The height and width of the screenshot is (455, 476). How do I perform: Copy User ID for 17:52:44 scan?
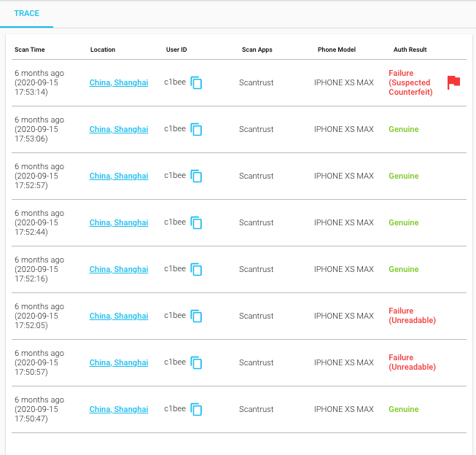coord(196,223)
